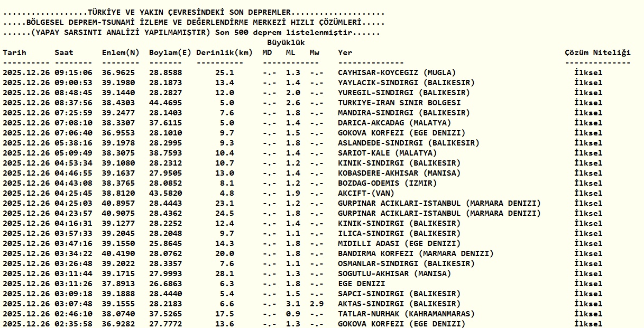Click the AKCIFT-(VAN) location
The height and width of the screenshot is (328, 644).
pyautogui.click(x=366, y=193)
